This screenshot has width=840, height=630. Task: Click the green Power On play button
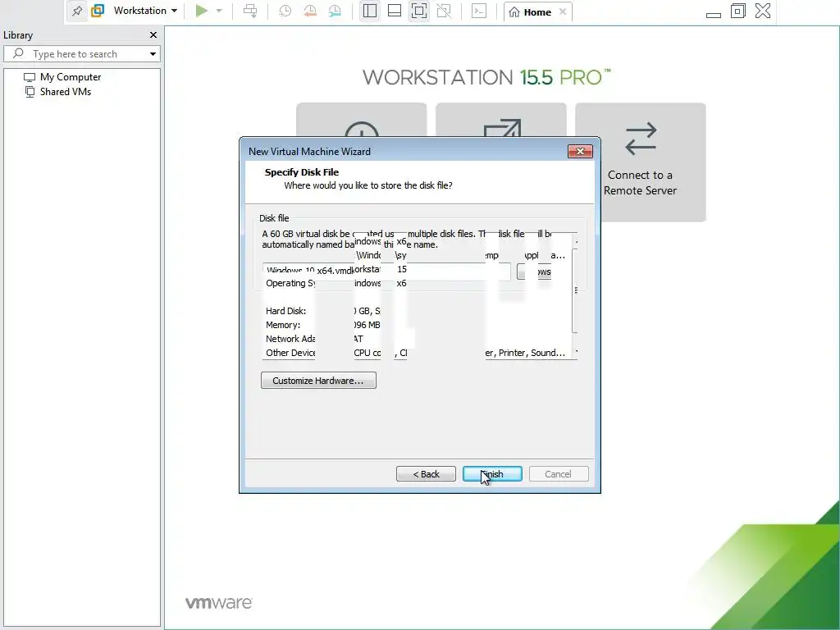pos(202,11)
